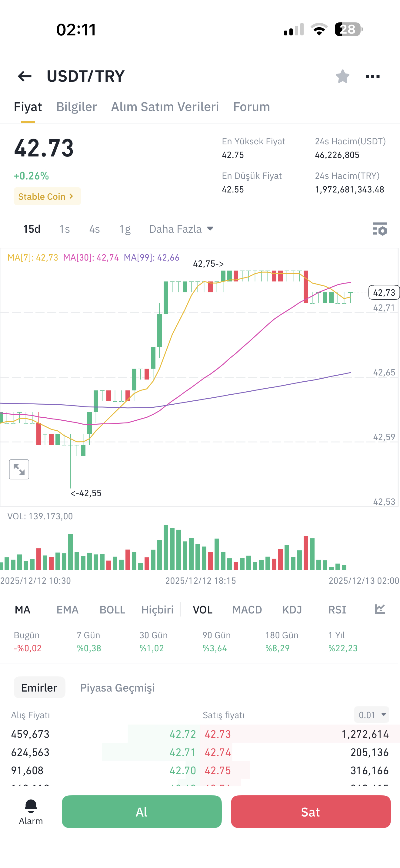Viewport: 400px width, 868px height.
Task: Expand chart to fullscreen
Action: pos(19,469)
